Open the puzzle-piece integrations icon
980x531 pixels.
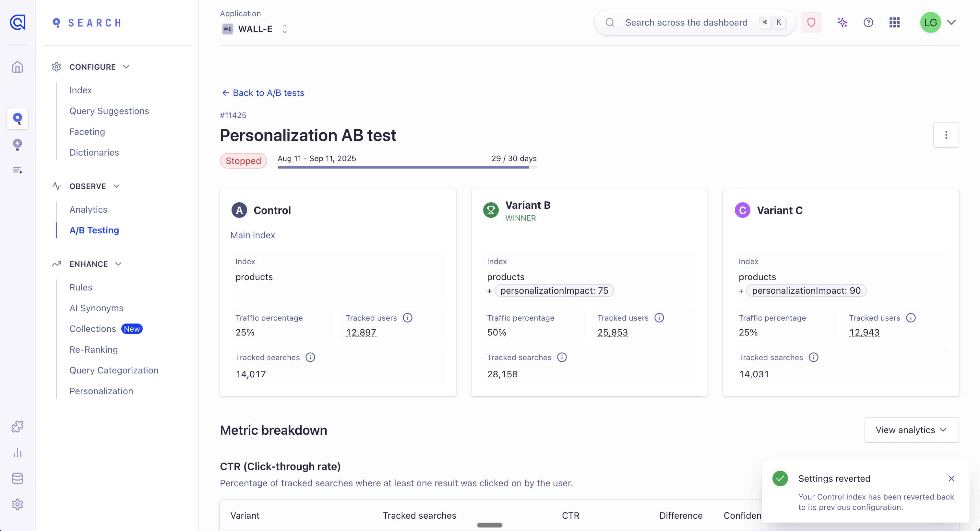18,426
